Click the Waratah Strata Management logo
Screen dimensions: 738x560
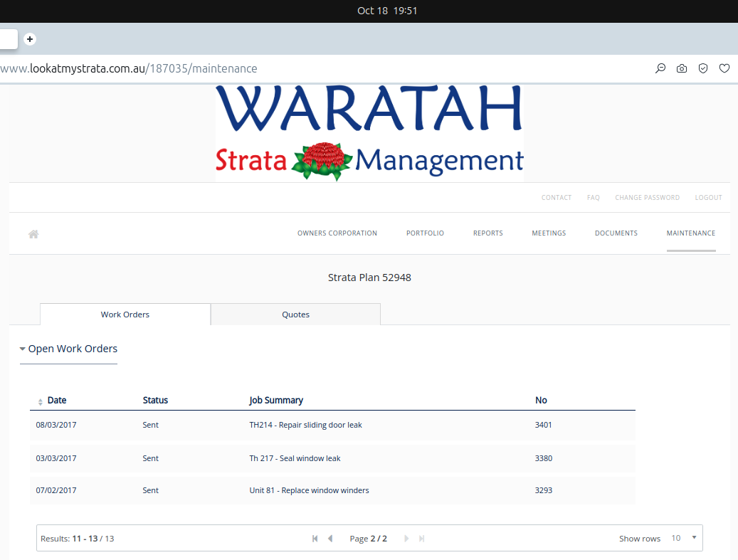pyautogui.click(x=369, y=133)
